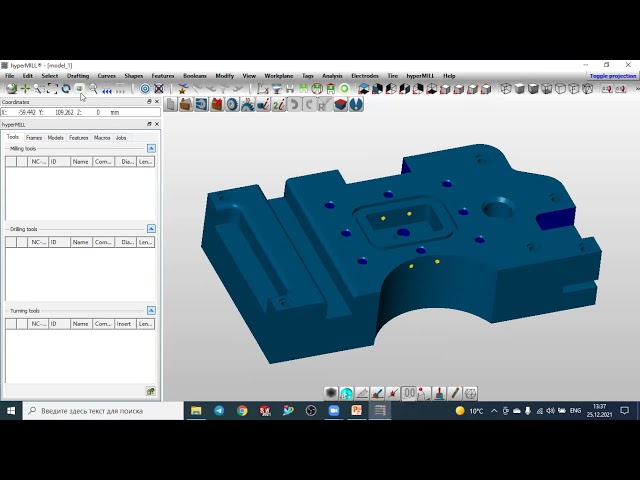Viewport: 640px width, 480px height.
Task: Switch to the Frames tab
Action: (x=34, y=138)
